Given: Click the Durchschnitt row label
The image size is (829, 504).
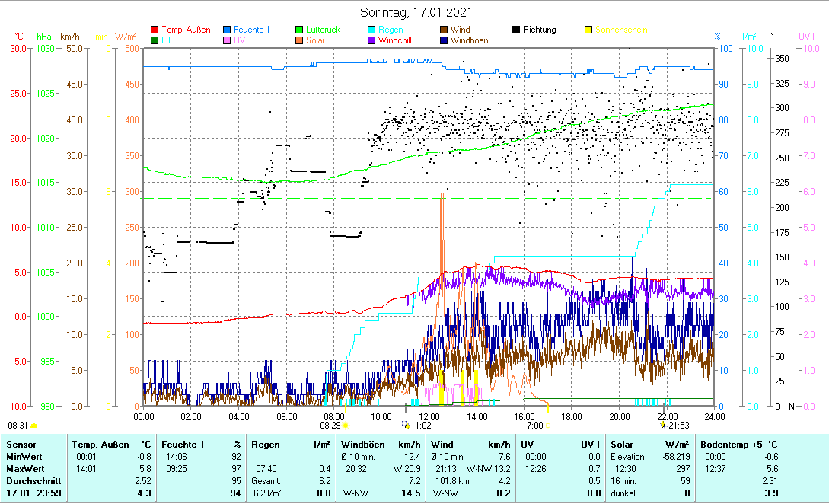Looking at the screenshot, I should point(32,481).
